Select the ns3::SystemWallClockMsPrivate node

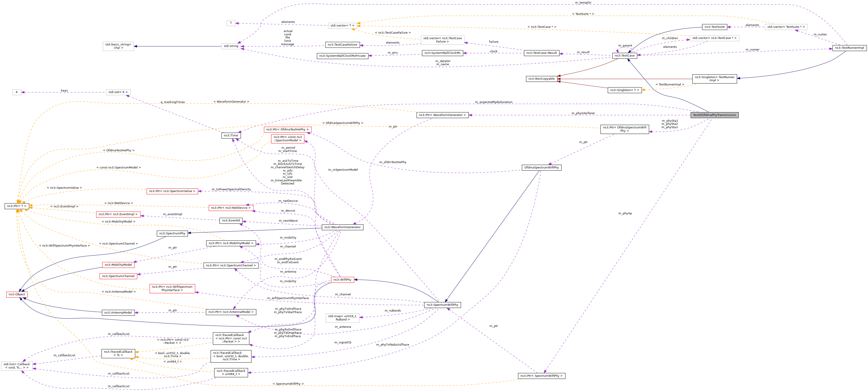(x=342, y=56)
